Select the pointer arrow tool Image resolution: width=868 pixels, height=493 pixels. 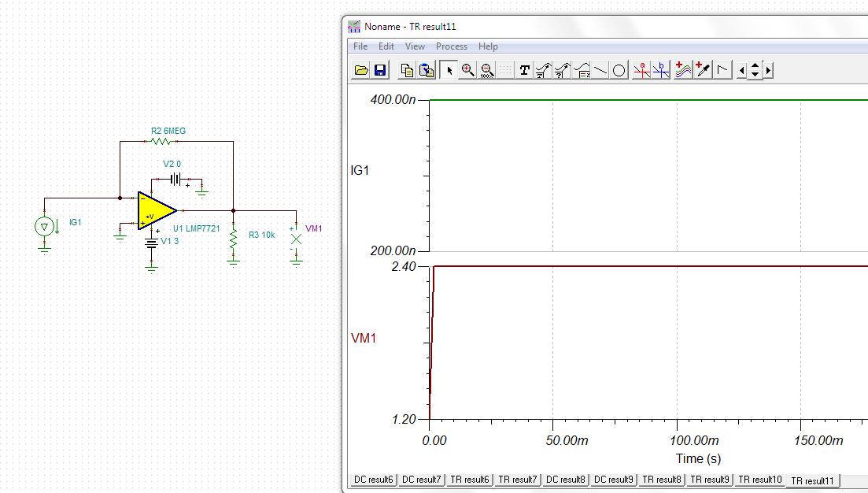pos(449,70)
